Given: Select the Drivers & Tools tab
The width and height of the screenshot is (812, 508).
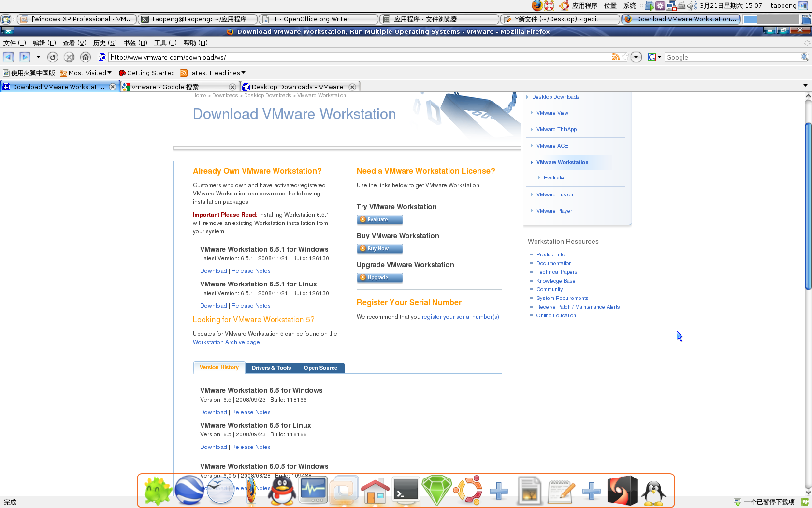Looking at the screenshot, I should (x=271, y=368).
